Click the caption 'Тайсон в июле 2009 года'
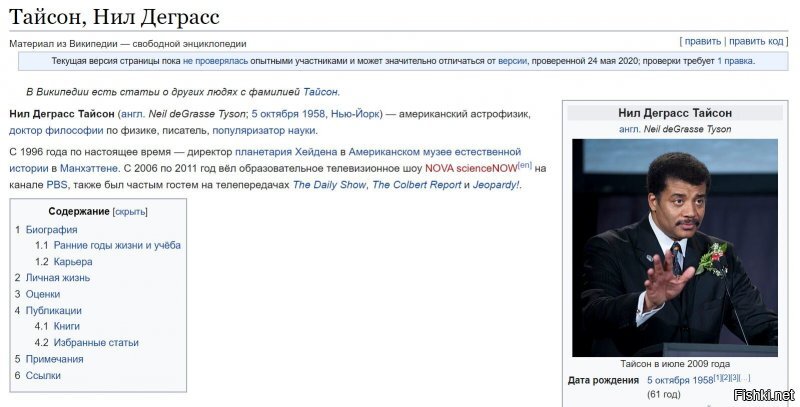The width and height of the screenshot is (800, 407). tap(675, 364)
